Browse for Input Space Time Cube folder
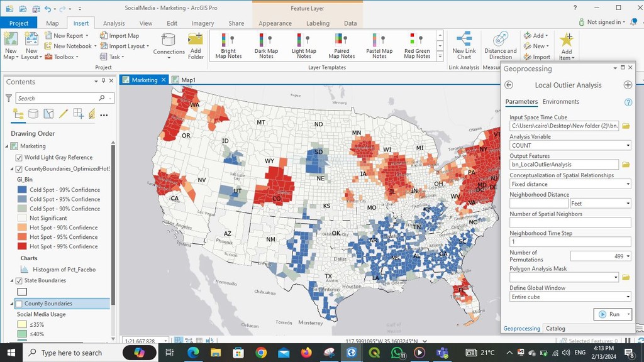The height and width of the screenshot is (362, 644). (x=626, y=126)
